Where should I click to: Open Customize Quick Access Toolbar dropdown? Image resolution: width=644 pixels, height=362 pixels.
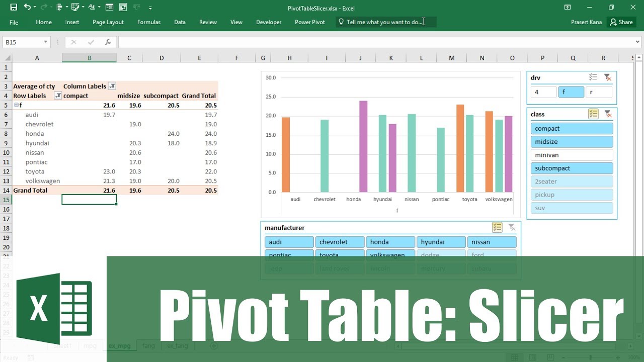click(x=150, y=8)
